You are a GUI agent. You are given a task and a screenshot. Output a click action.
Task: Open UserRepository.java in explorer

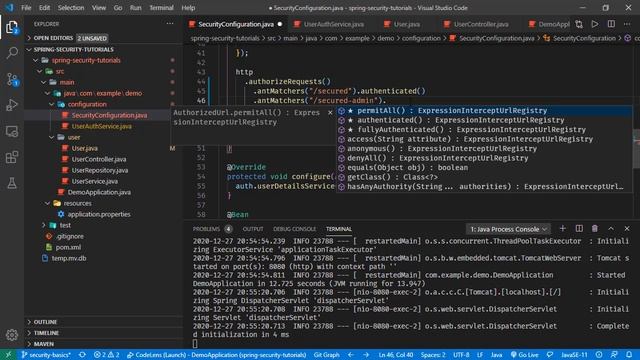point(100,170)
